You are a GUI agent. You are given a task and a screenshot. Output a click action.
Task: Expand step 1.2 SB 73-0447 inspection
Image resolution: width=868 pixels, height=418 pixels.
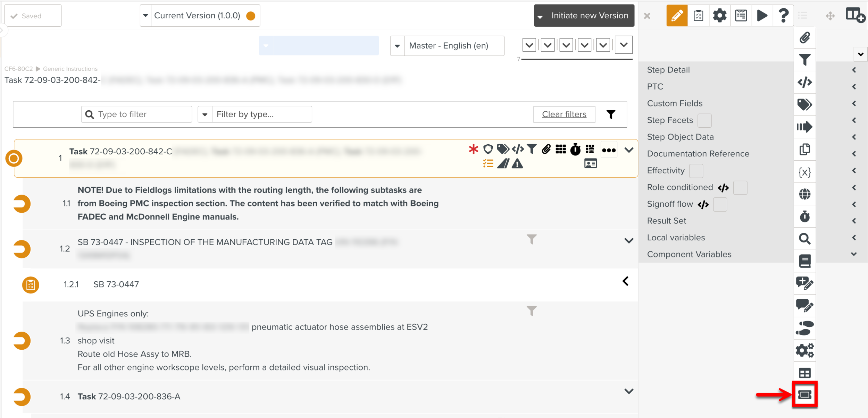(x=628, y=241)
